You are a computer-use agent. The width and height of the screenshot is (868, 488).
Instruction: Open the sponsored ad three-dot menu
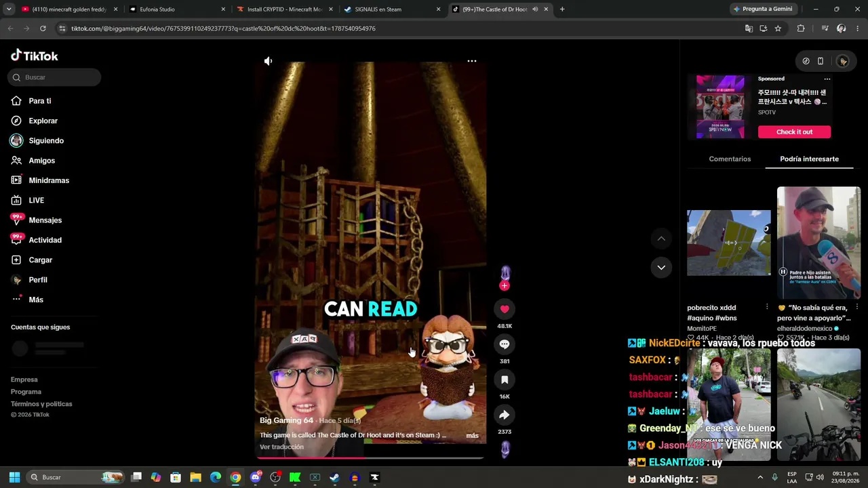pyautogui.click(x=827, y=79)
